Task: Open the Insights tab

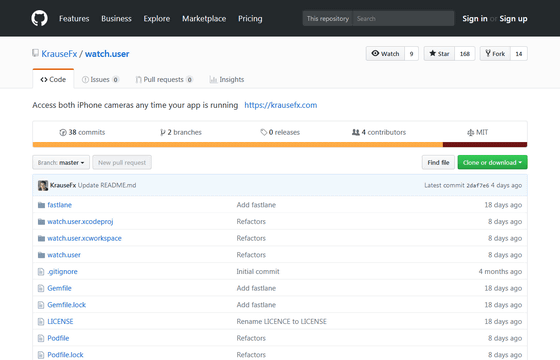Action: [227, 79]
